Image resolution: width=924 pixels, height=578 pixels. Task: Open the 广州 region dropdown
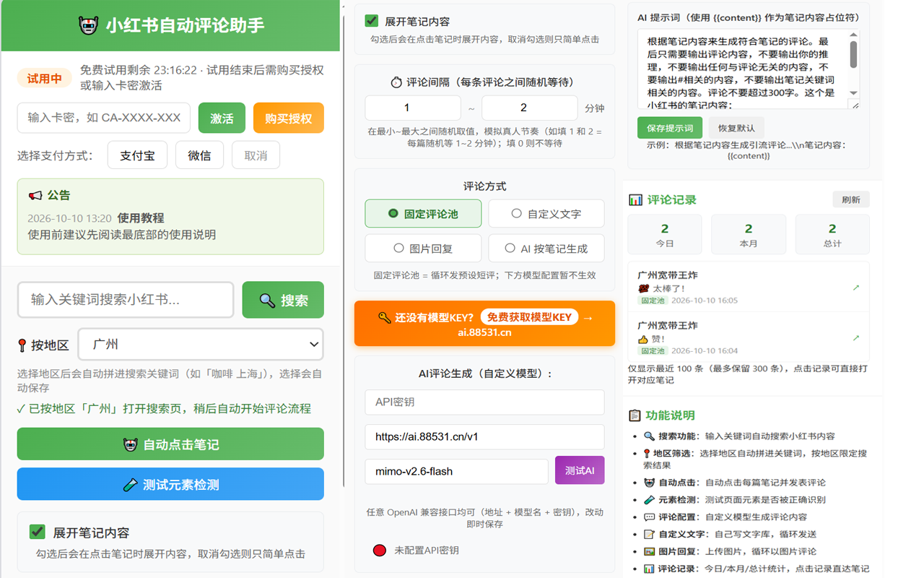coord(201,345)
